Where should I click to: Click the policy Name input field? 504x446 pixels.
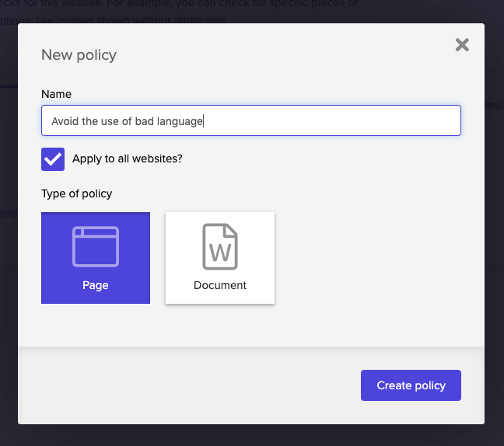251,120
